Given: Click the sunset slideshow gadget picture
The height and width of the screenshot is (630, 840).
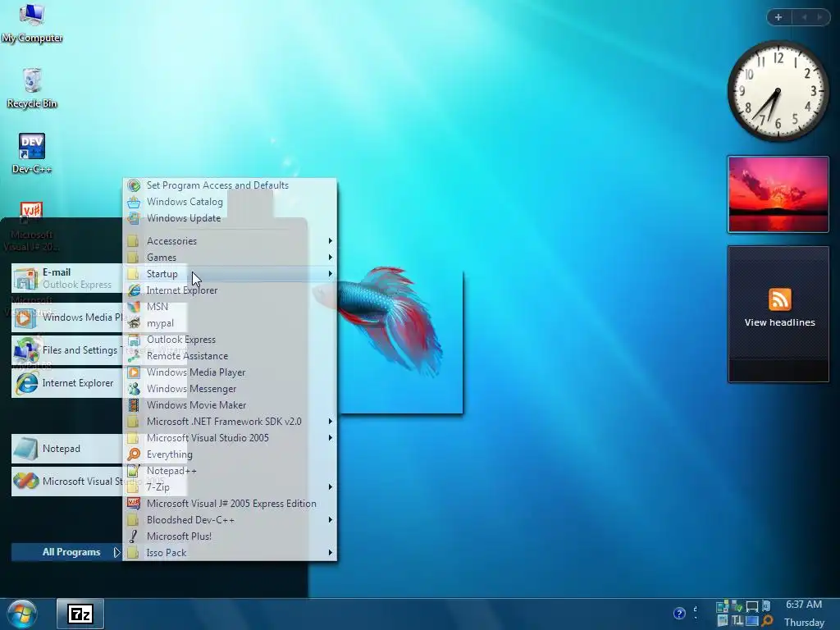Looking at the screenshot, I should 778,194.
